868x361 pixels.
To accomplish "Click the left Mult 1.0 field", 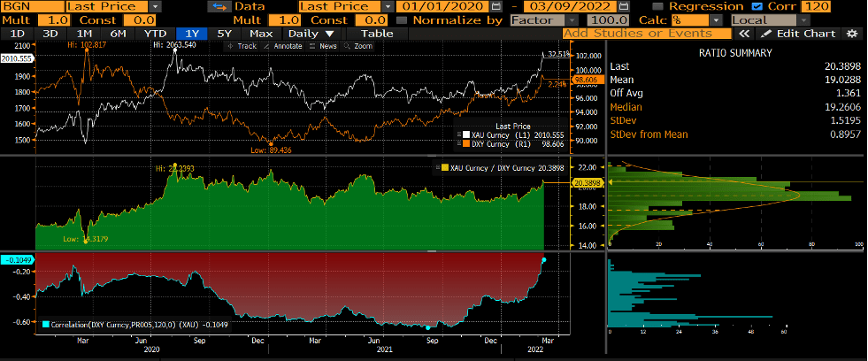I will (54, 20).
